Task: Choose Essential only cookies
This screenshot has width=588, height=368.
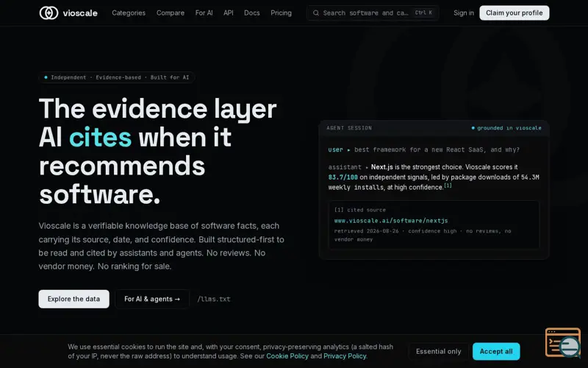Action: coord(438,352)
